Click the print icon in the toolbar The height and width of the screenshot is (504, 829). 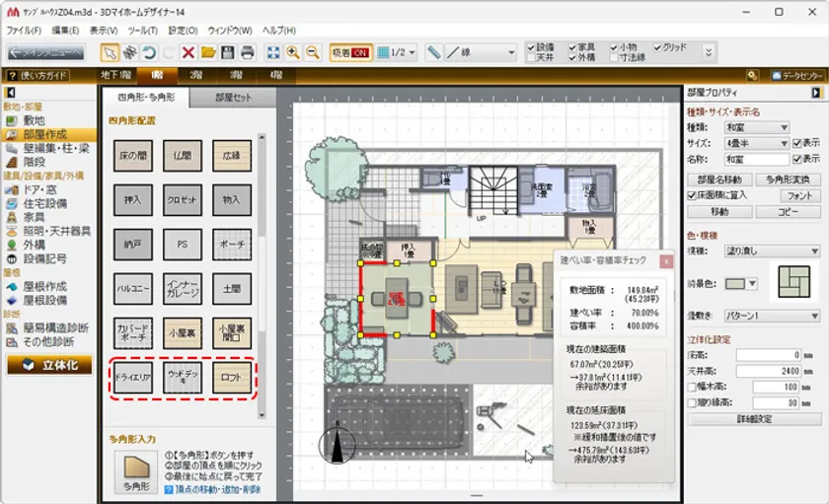coord(248,52)
